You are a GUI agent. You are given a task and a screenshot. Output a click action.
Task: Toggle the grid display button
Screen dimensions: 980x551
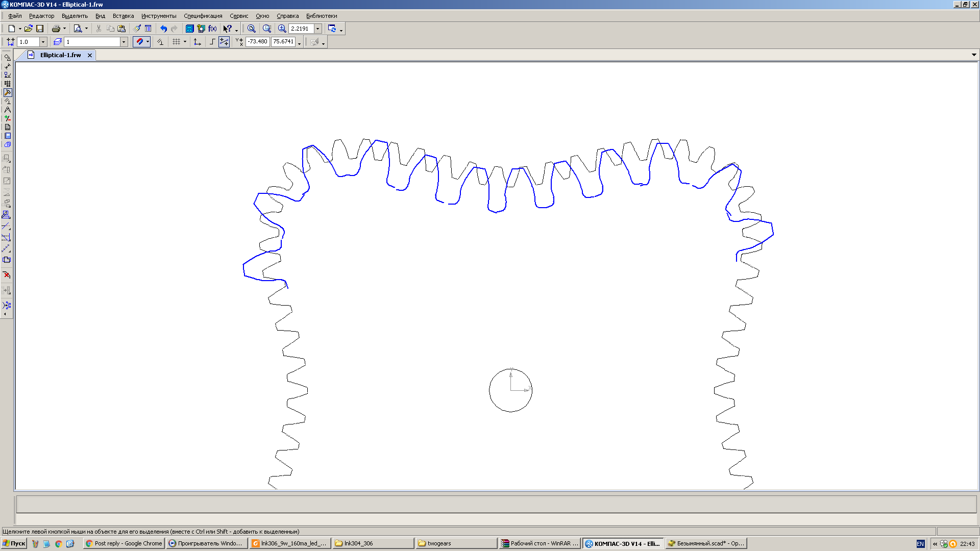click(176, 42)
